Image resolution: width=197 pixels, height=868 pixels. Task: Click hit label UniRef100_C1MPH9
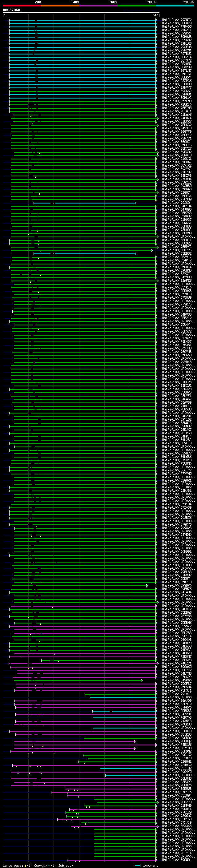point(177,805)
